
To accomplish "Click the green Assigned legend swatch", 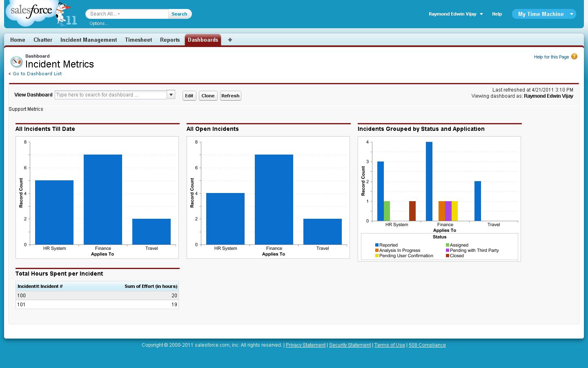I will pyautogui.click(x=448, y=245).
